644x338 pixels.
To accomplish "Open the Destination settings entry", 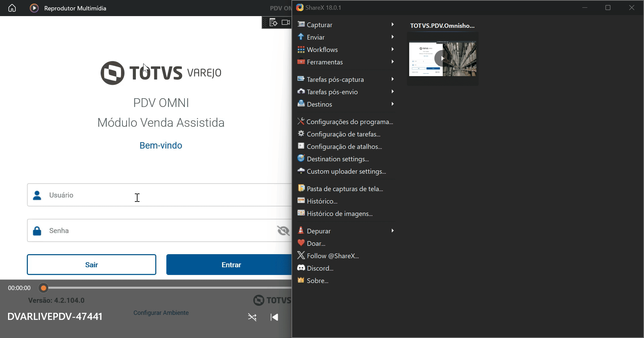I will tap(346, 159).
